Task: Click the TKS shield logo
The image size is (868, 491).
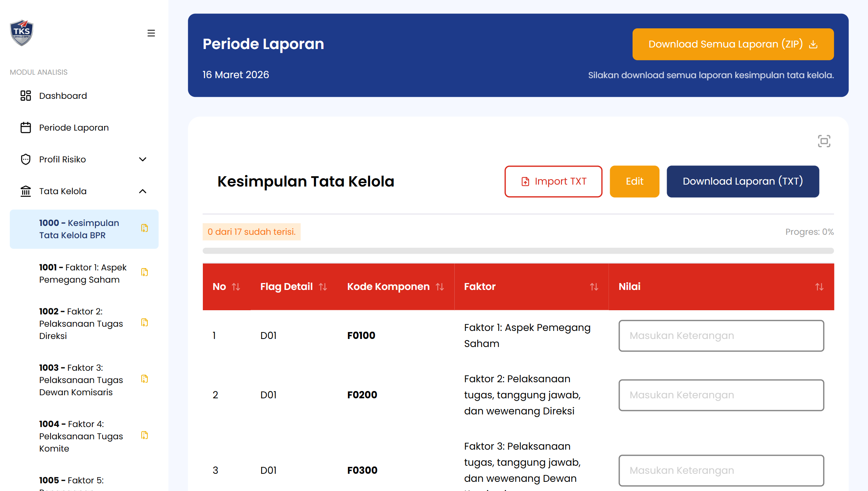Action: pyautogui.click(x=22, y=33)
